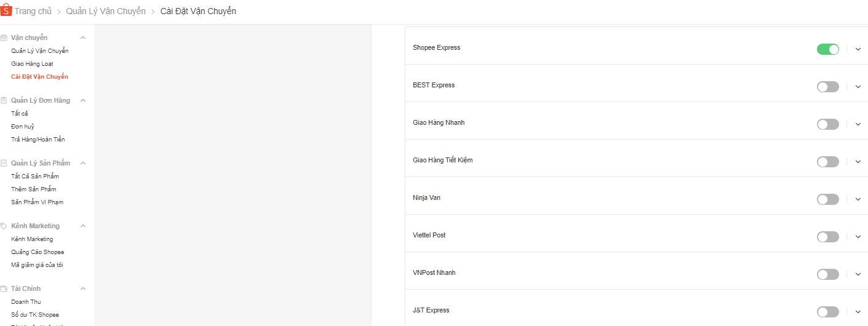
Task: Click the Kênh Marketing tag icon
Action: click(x=4, y=226)
